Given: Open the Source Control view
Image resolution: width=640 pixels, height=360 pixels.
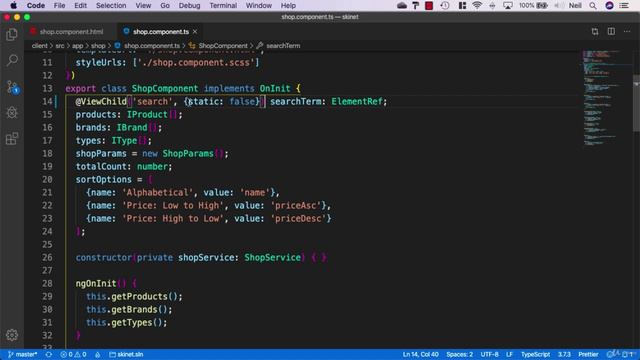Looking at the screenshot, I should click(12, 87).
